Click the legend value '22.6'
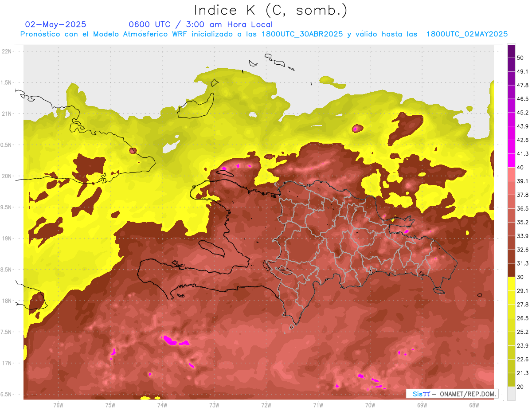 click(x=523, y=359)
